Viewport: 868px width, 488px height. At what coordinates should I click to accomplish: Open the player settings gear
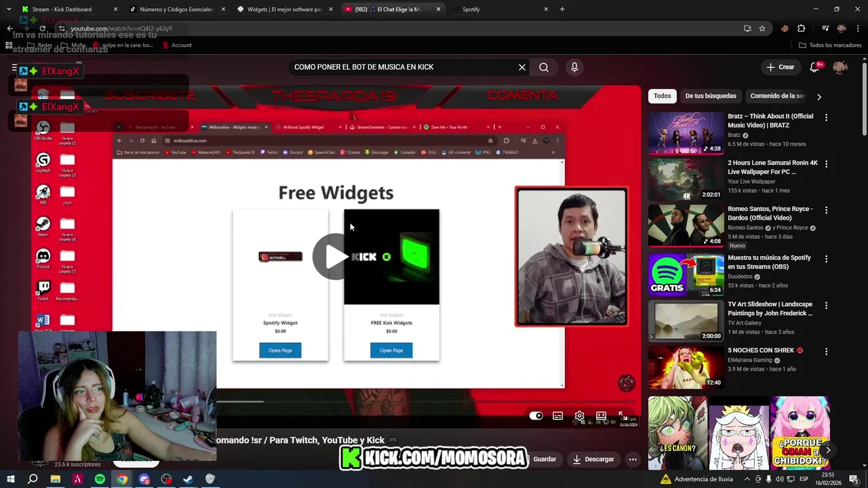580,415
